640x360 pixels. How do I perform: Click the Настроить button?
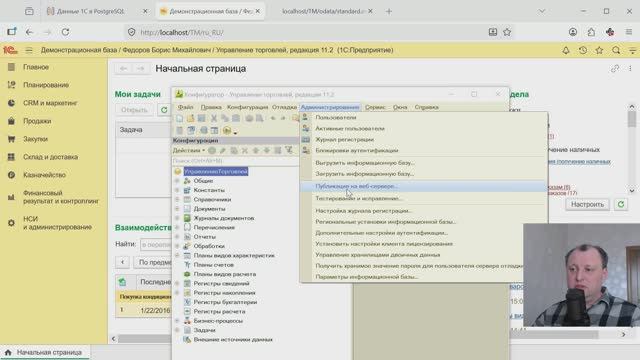click(x=587, y=204)
